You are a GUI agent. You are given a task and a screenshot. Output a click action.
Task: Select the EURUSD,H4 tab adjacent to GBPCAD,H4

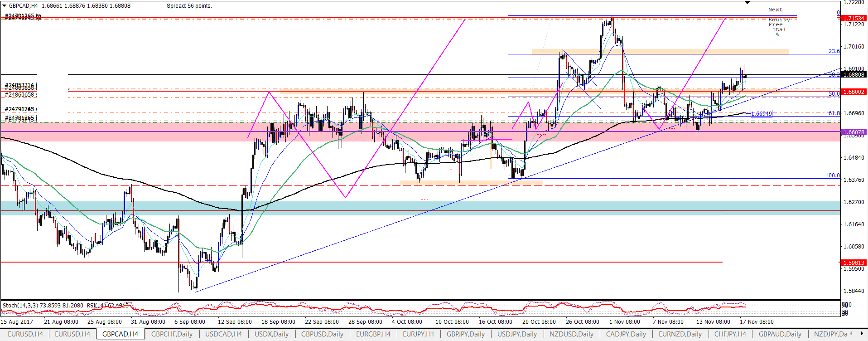(x=72, y=334)
